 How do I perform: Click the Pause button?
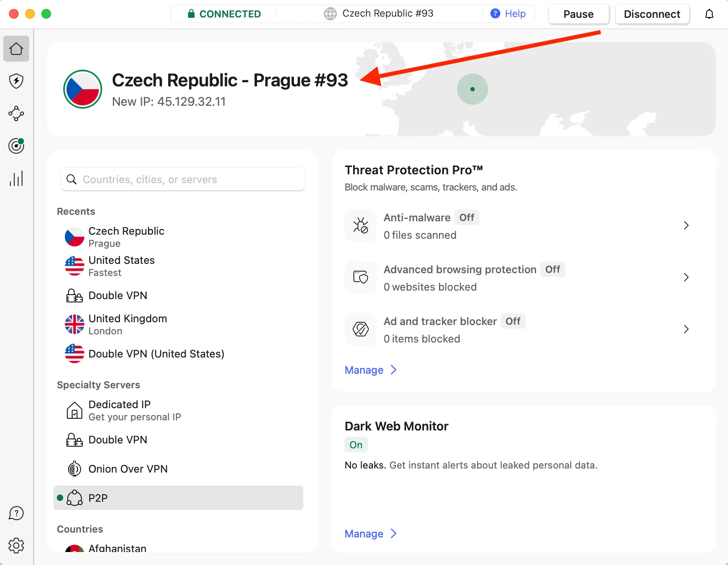[578, 14]
